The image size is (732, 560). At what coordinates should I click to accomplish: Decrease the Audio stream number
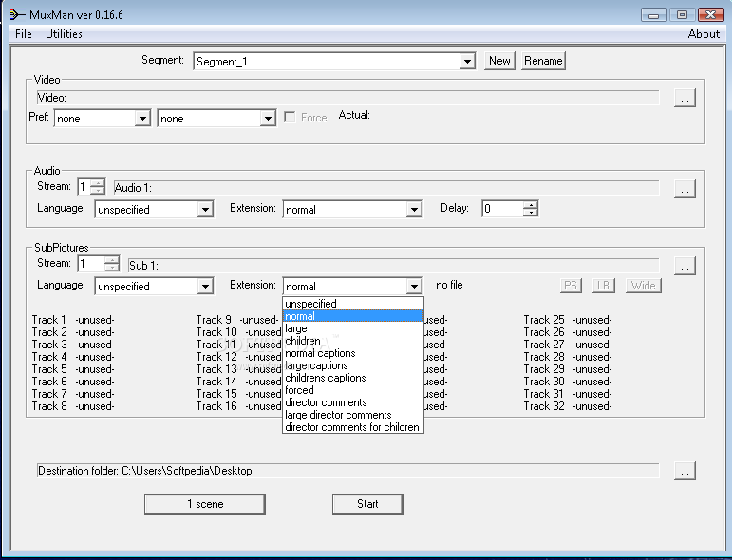[x=98, y=190]
